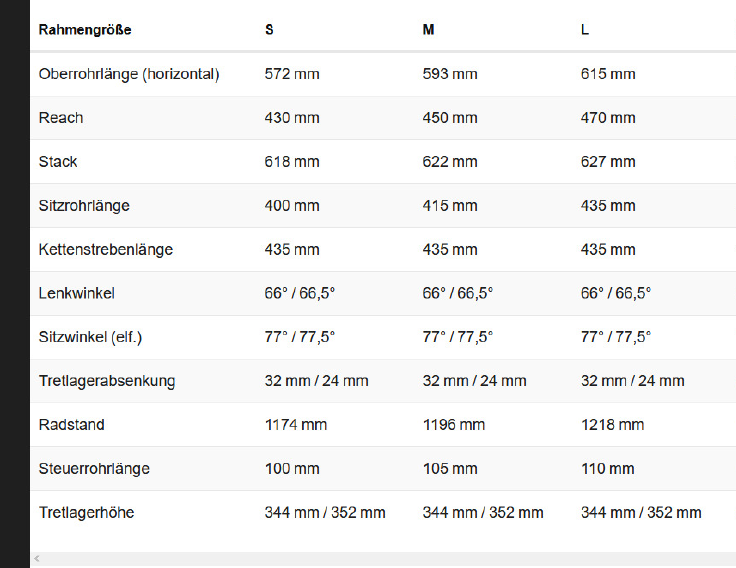Click the horizontal scrollbar left arrow
The height and width of the screenshot is (568, 736).
click(37, 559)
